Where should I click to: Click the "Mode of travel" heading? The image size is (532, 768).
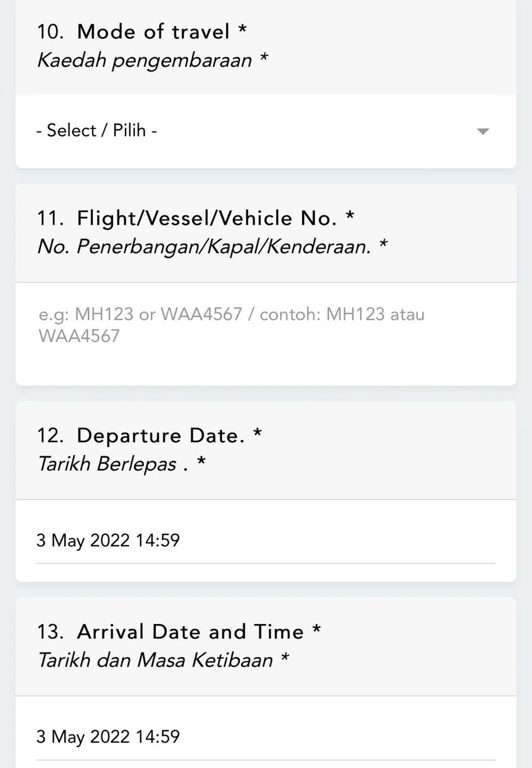pos(153,32)
